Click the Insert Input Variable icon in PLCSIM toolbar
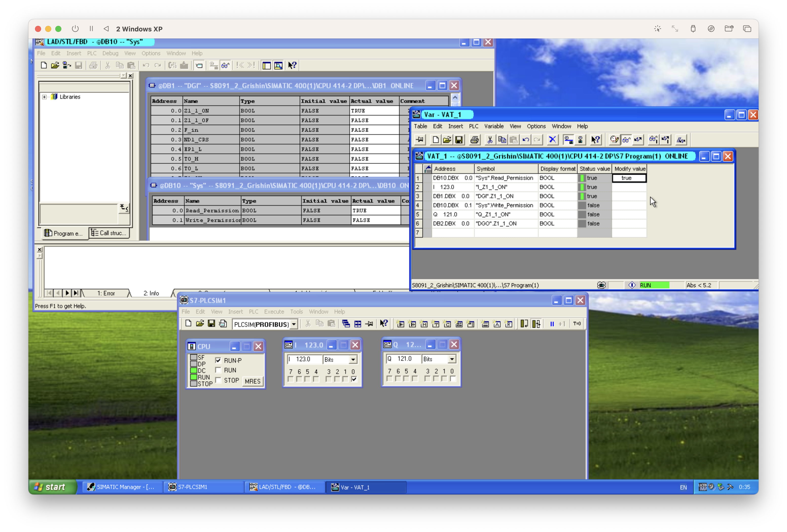787x532 pixels. pos(400,324)
